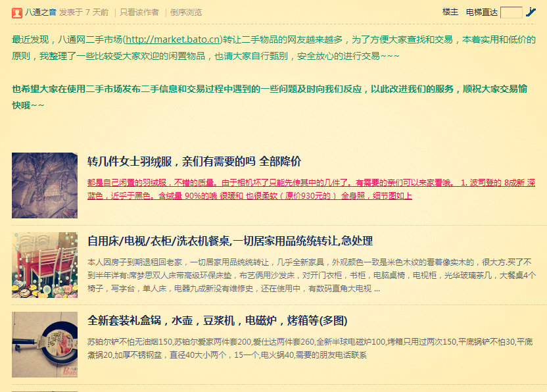547x392 pixels.
Task: Open the frying pan thumbnail image
Action: [45, 345]
